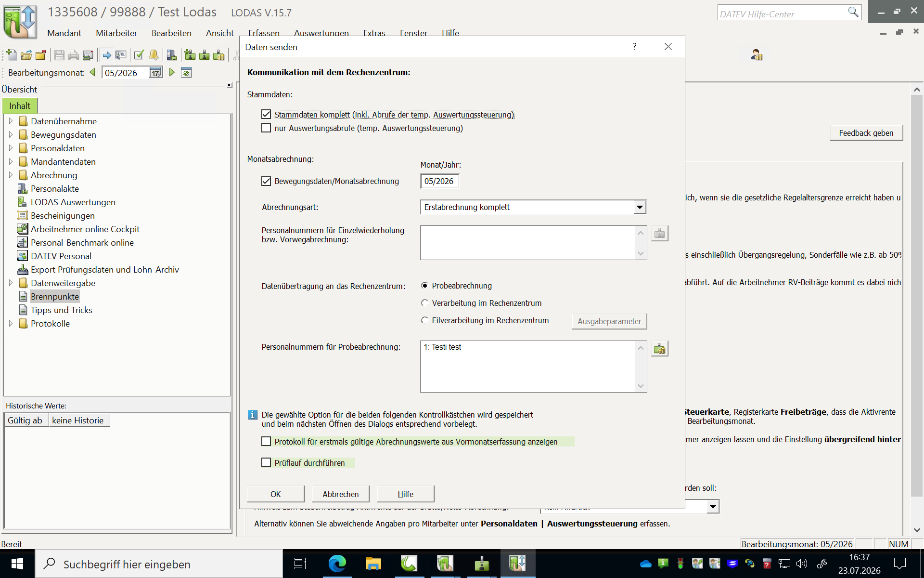Click the help question mark in dialog title
Image resolution: width=924 pixels, height=578 pixels.
point(634,47)
